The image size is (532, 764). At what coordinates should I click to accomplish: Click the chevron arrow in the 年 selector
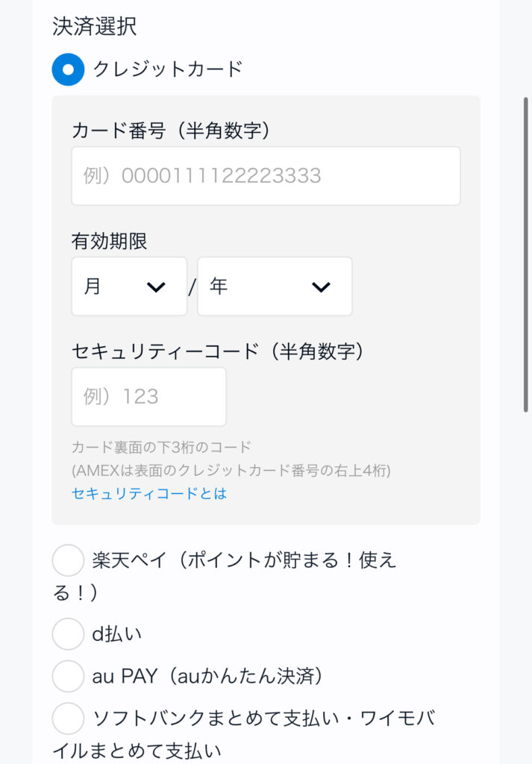(321, 287)
